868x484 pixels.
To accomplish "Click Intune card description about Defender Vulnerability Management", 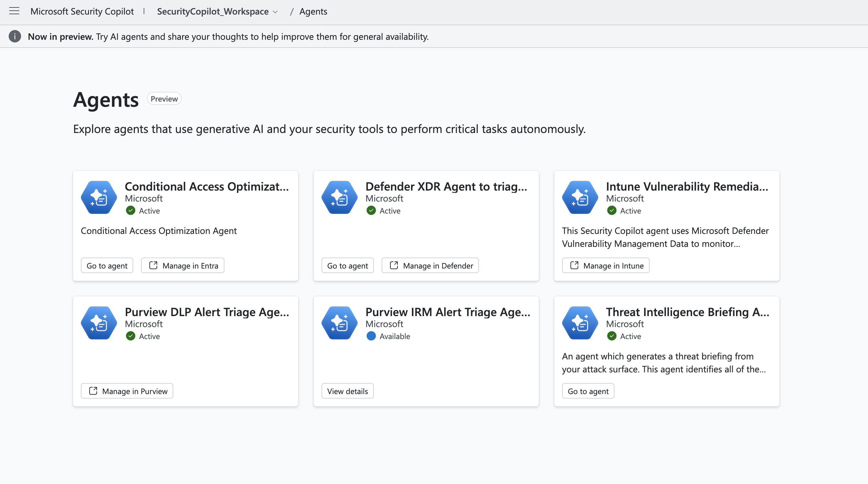I will 665,237.
